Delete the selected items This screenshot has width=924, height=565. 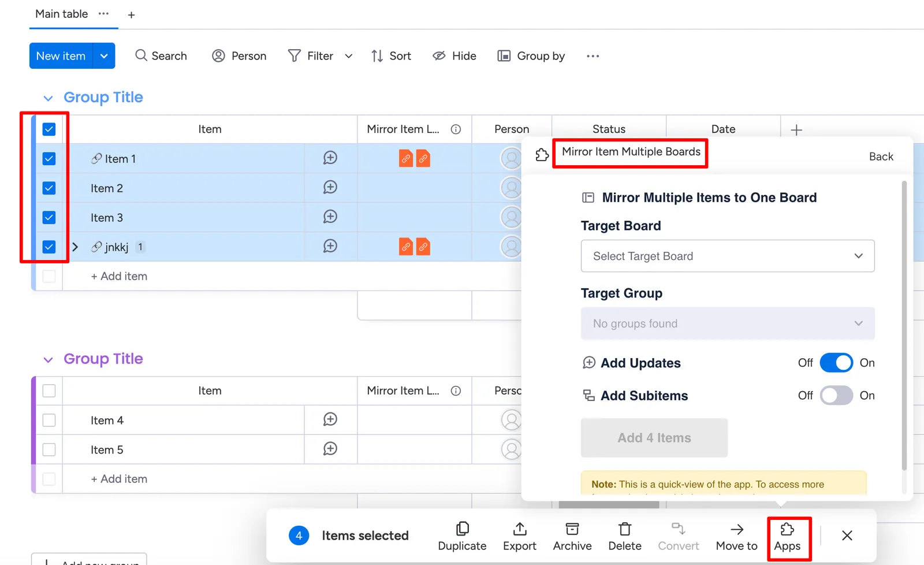click(625, 537)
